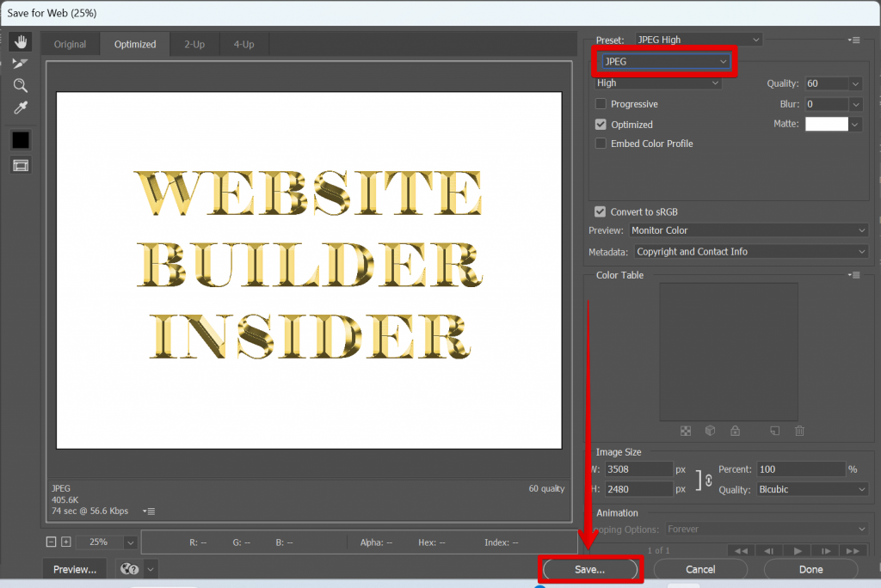
Task: Change the Bicubic resampling dropdown
Action: point(811,488)
